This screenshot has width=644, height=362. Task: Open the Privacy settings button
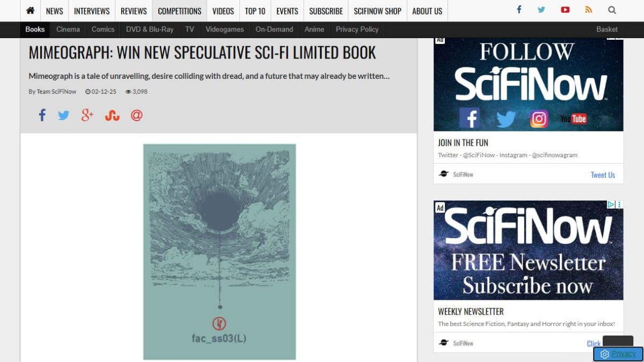tap(618, 354)
